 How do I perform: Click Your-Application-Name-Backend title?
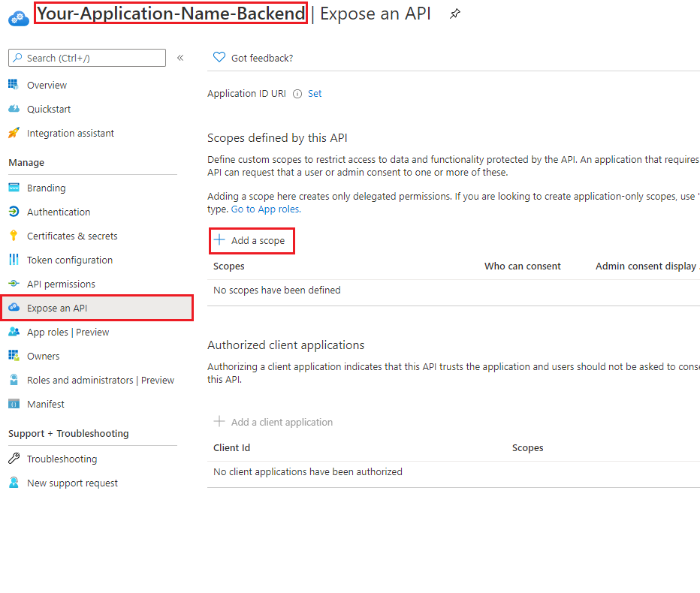(171, 13)
